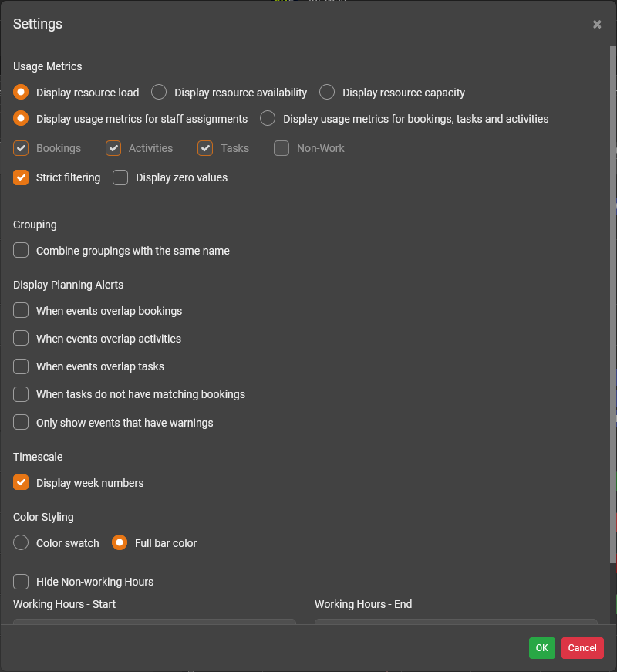617x672 pixels.
Task: Uncheck Display week numbers
Action: point(22,483)
